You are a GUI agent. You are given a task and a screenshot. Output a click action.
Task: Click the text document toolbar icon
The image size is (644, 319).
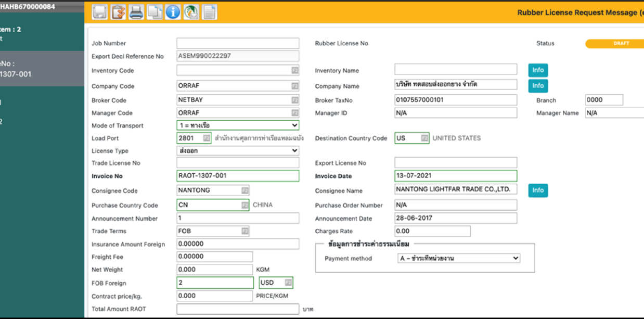(x=209, y=12)
